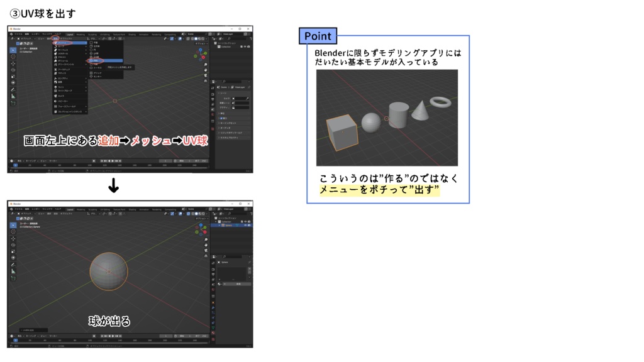Select the Measure tool in the toolbar
Screen dimensions: 644x362
click(x=13, y=269)
